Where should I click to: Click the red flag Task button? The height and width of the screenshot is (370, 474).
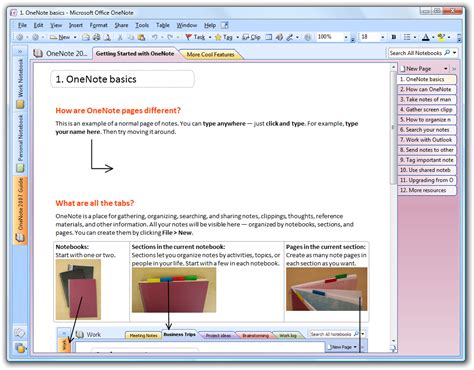(x=195, y=37)
